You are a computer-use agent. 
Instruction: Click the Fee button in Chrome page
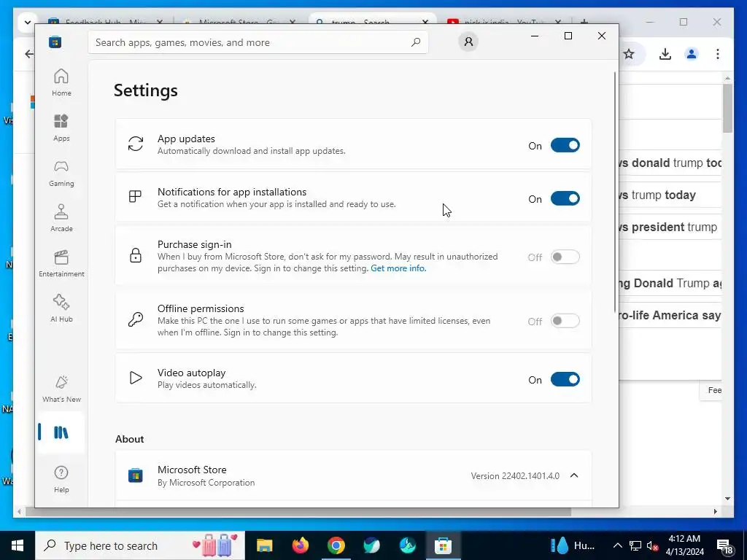[x=711, y=390]
